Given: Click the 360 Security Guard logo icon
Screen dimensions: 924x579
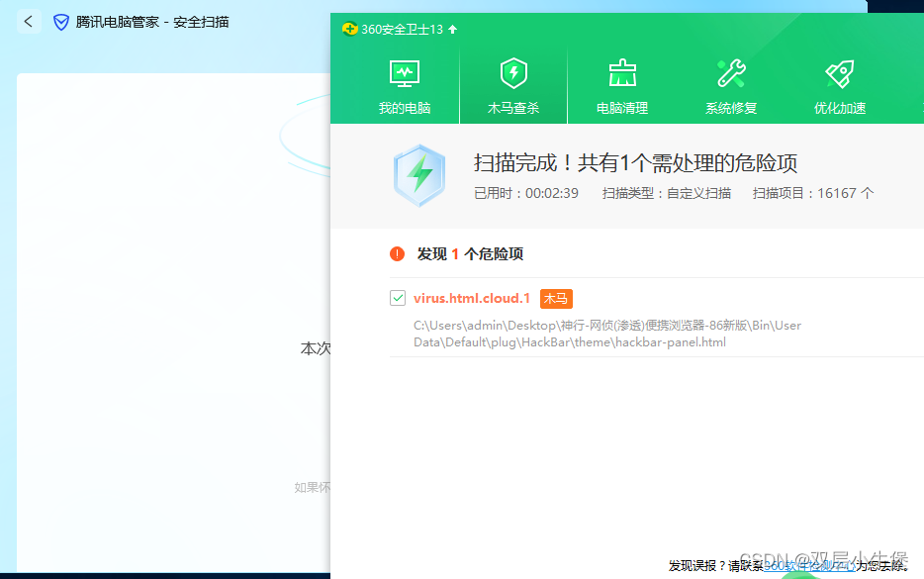Looking at the screenshot, I should [x=349, y=29].
